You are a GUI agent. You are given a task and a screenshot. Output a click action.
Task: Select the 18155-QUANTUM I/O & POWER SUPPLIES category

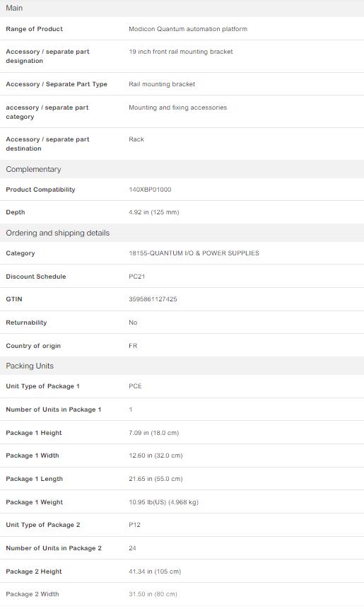point(194,253)
